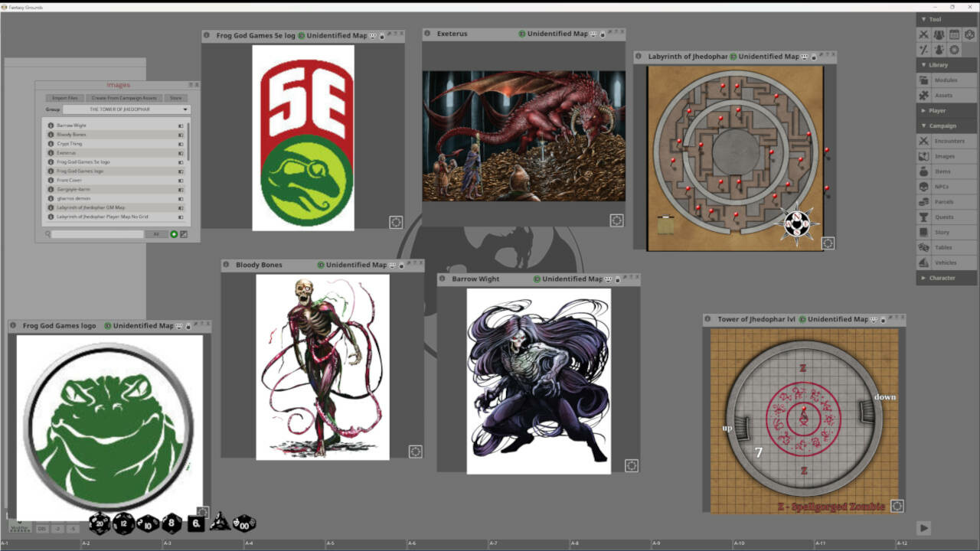The image size is (980, 551).
Task: Click the d20 die icon
Action: tap(100, 523)
